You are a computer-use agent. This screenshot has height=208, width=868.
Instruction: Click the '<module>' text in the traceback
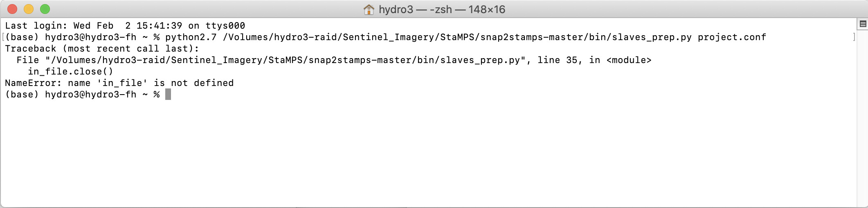[629, 60]
